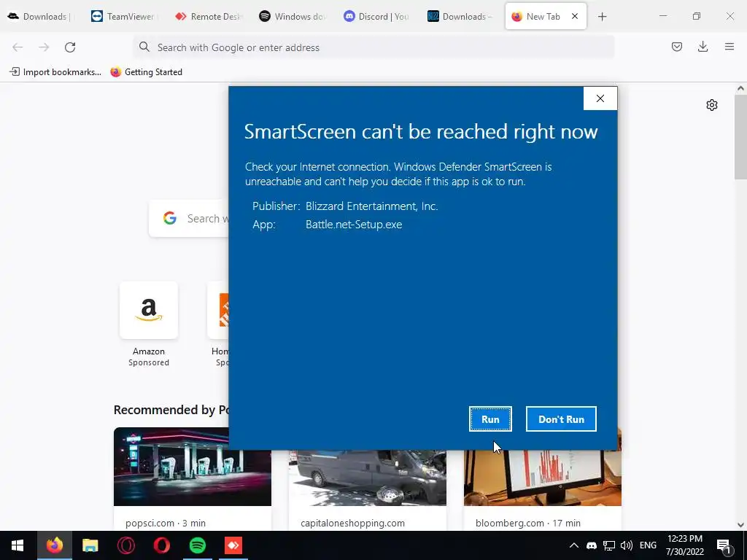The width and height of the screenshot is (747, 560).
Task: Show hidden system tray icons
Action: (574, 545)
